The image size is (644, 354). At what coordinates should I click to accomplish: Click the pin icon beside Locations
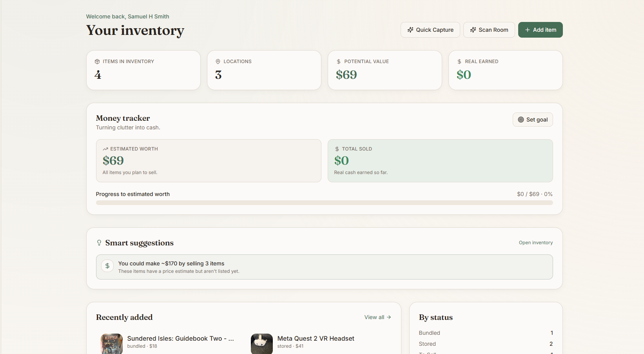coord(218,62)
